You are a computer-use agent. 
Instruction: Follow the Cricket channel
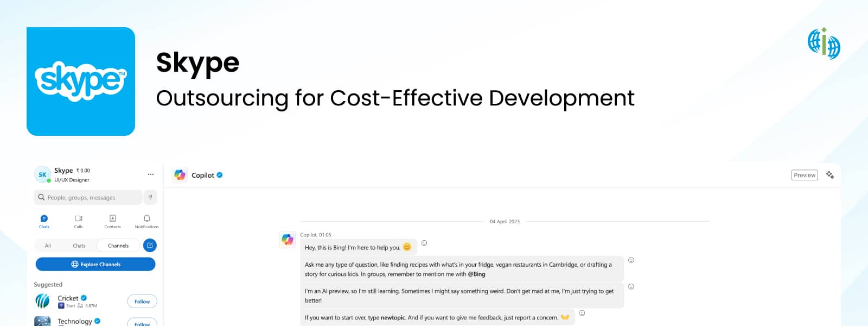142,302
